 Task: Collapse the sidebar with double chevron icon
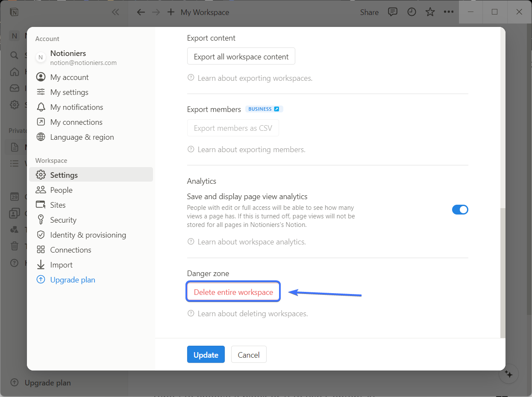(115, 12)
